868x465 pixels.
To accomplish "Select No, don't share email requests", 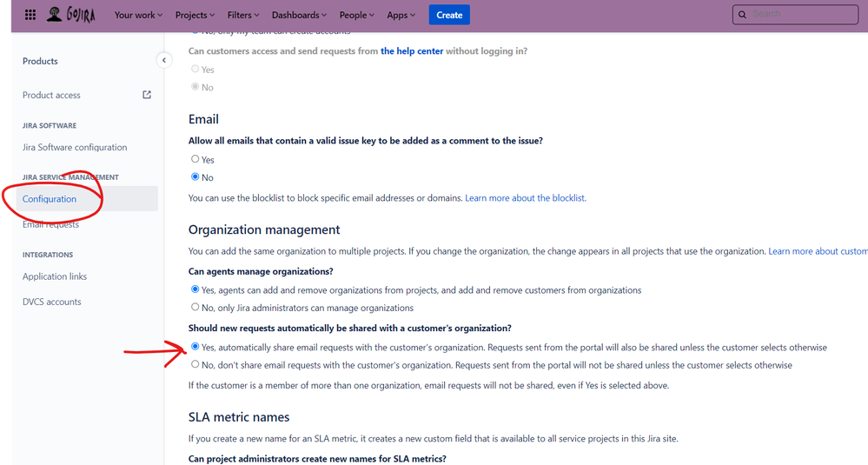I will click(x=195, y=364).
